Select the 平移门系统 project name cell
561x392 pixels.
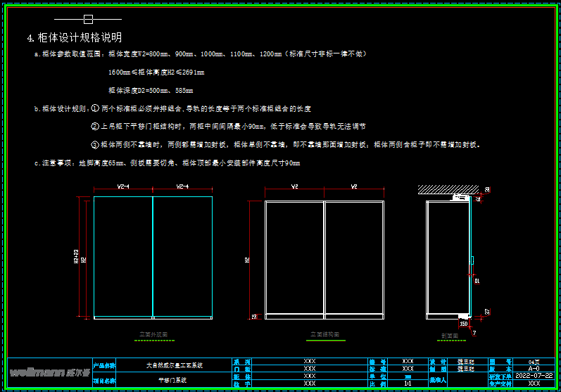(x=174, y=379)
